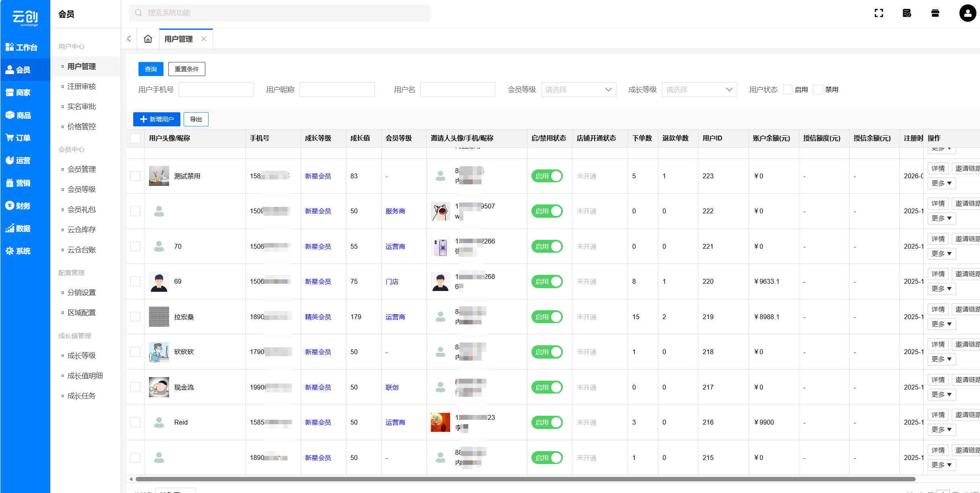Open the user avatar icon at top right
980x493 pixels.
click(x=968, y=13)
